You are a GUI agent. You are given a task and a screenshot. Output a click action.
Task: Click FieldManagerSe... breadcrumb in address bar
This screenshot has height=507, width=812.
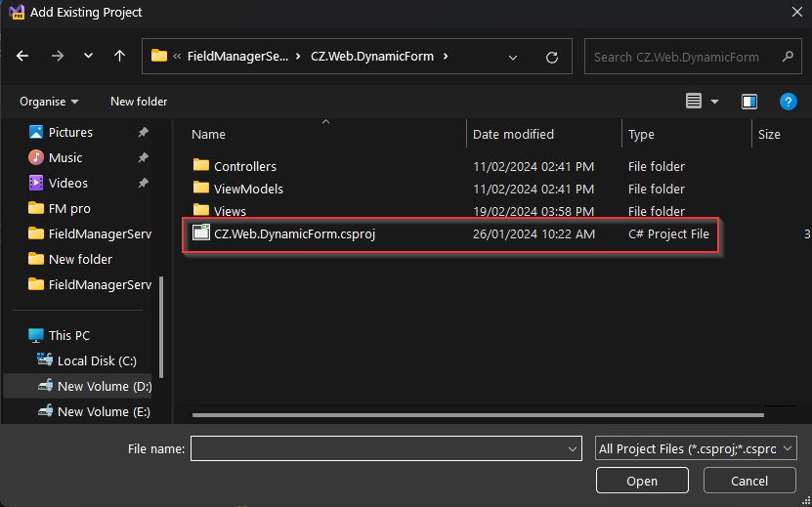pyautogui.click(x=237, y=56)
